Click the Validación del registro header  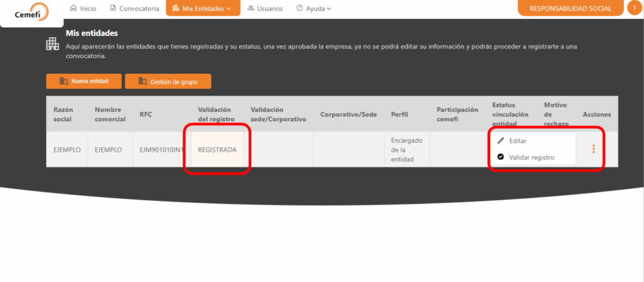pyautogui.click(x=215, y=114)
